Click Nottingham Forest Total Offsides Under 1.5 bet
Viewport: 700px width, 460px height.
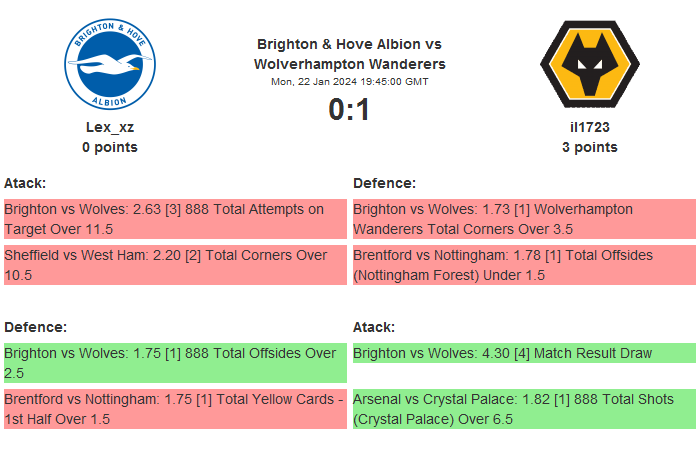pyautogui.click(x=524, y=265)
